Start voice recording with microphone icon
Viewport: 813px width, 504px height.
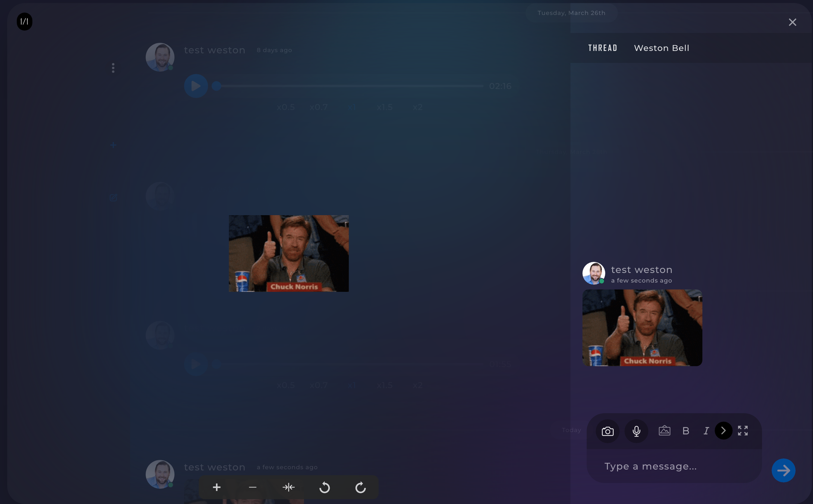point(636,431)
